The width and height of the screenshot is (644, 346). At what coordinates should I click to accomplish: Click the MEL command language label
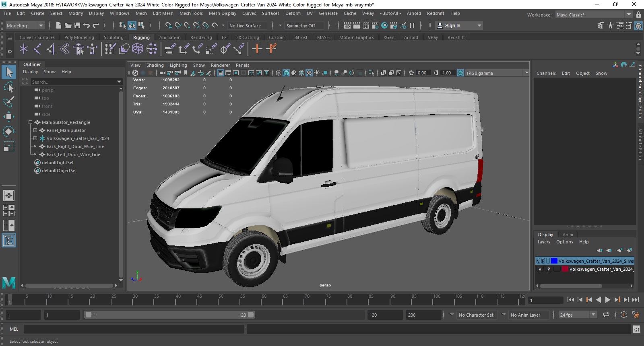click(14, 329)
